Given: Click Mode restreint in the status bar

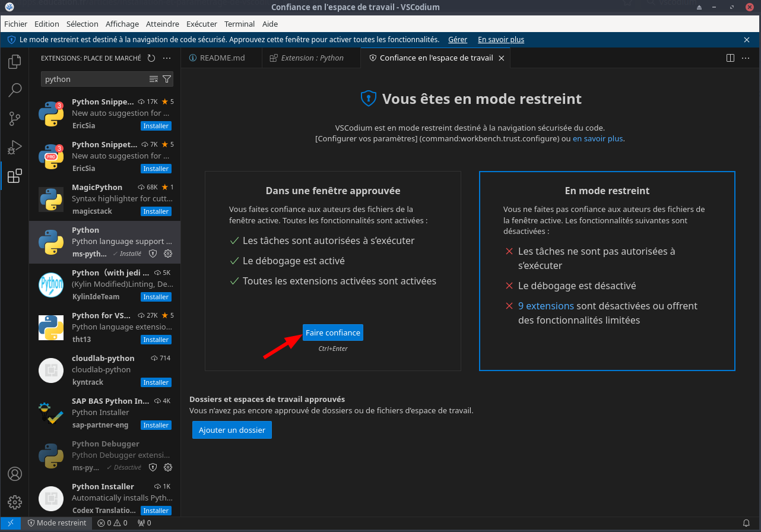Looking at the screenshot, I should point(57,523).
